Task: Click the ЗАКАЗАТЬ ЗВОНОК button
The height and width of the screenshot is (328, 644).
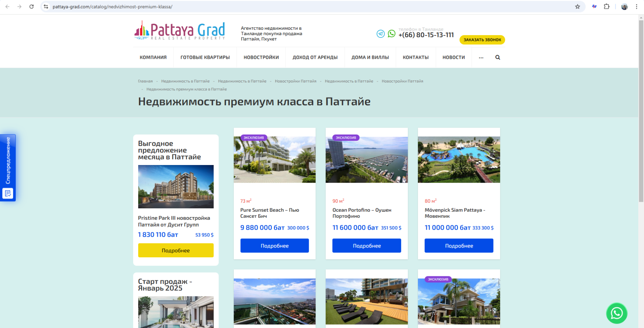Action: (x=482, y=40)
